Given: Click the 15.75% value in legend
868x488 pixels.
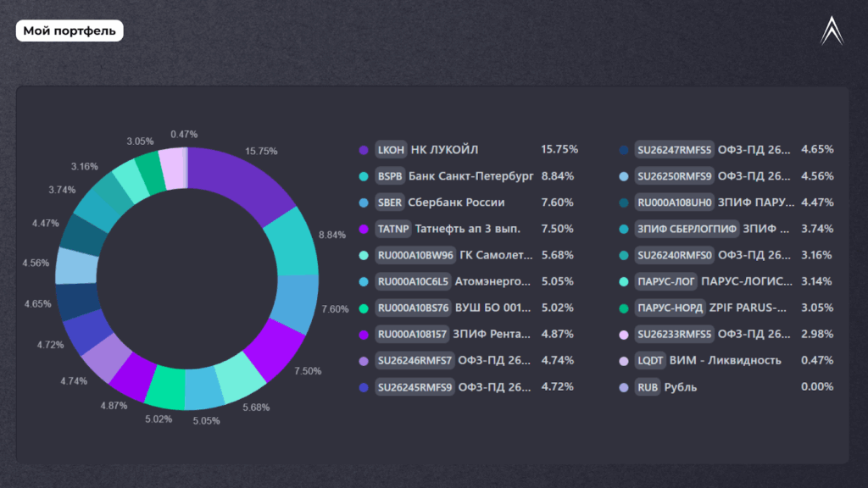Looking at the screenshot, I should pyautogui.click(x=559, y=149).
